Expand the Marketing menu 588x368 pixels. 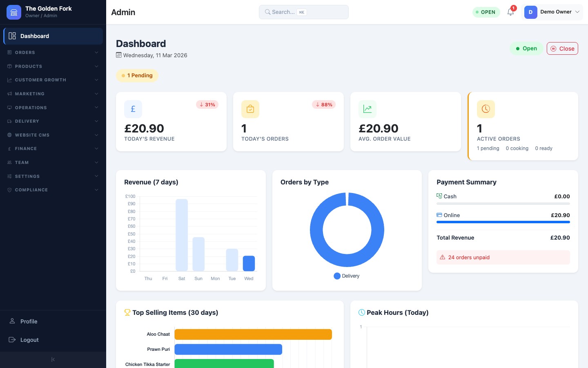[53, 94]
